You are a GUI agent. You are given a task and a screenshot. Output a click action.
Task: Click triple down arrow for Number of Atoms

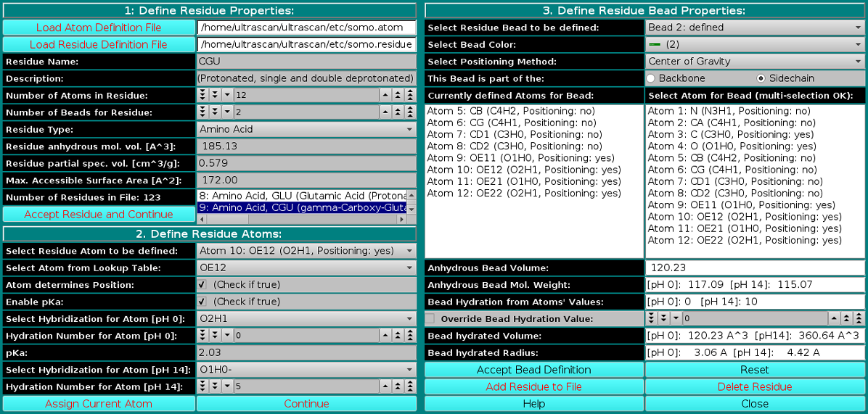pyautogui.click(x=202, y=95)
